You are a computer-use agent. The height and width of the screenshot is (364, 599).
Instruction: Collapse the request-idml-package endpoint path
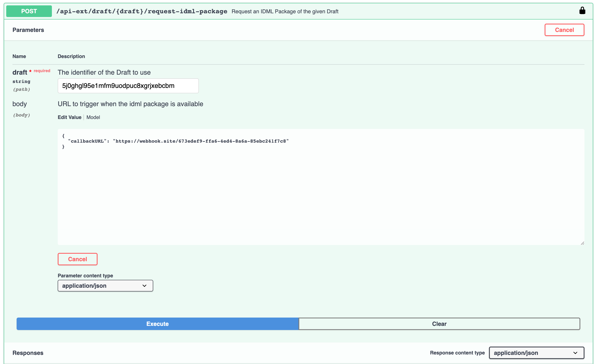click(142, 11)
